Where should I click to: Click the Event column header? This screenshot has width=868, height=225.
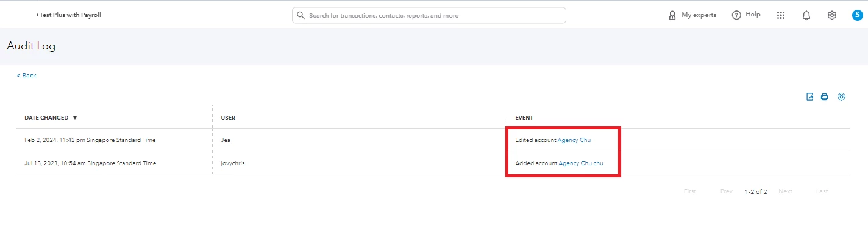coord(524,118)
